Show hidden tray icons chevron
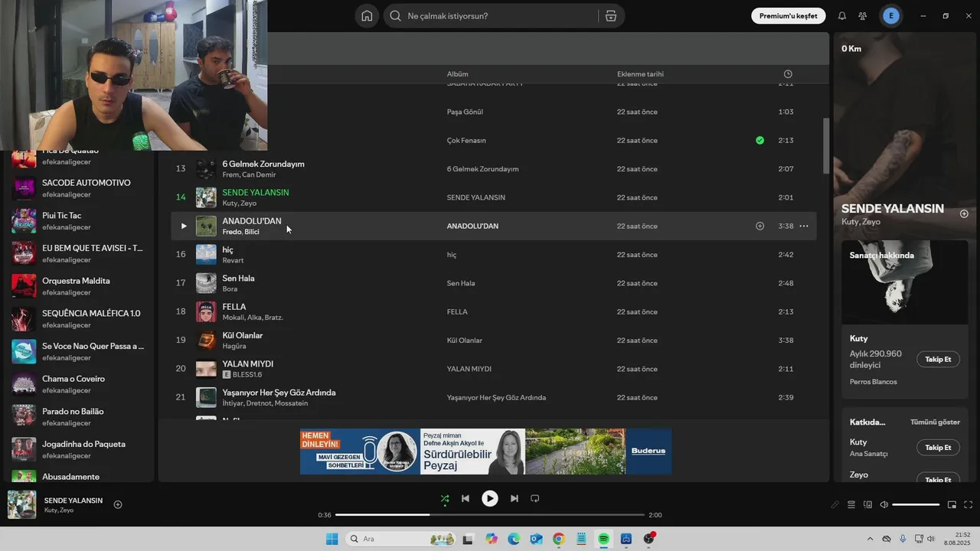The image size is (980, 551). (870, 540)
